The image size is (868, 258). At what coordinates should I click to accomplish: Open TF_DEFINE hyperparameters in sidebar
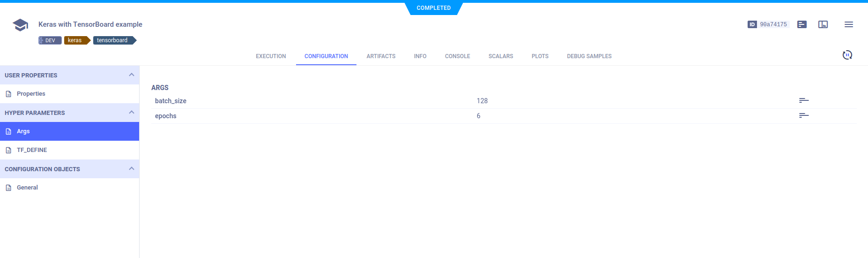[32, 150]
